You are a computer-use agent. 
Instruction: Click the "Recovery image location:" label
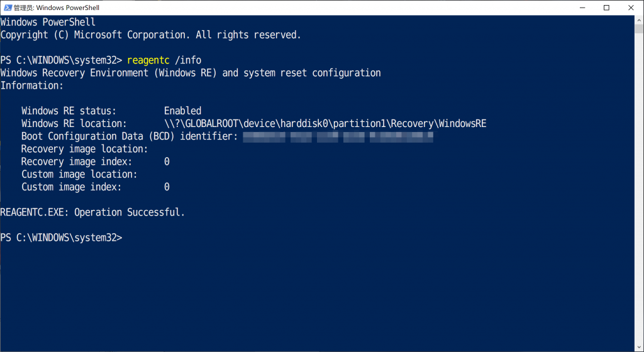pyautogui.click(x=84, y=149)
